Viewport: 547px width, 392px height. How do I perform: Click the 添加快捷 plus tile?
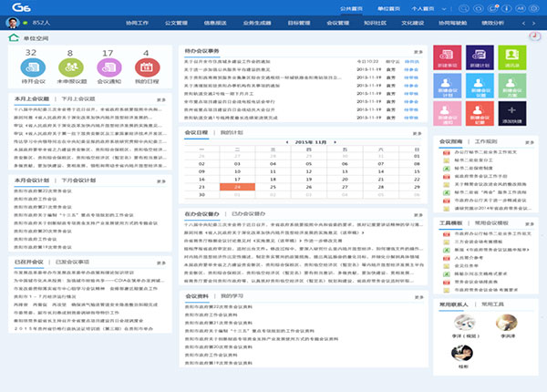[511, 114]
